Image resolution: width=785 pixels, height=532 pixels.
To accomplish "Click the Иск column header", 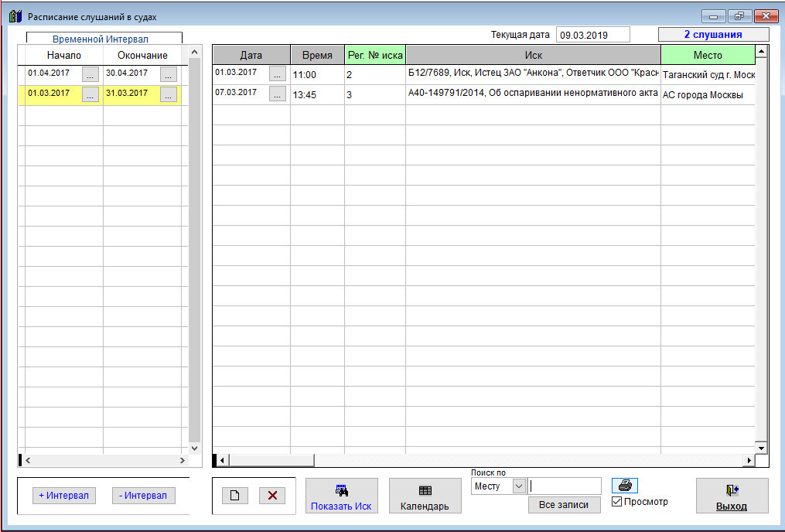I will 533,55.
